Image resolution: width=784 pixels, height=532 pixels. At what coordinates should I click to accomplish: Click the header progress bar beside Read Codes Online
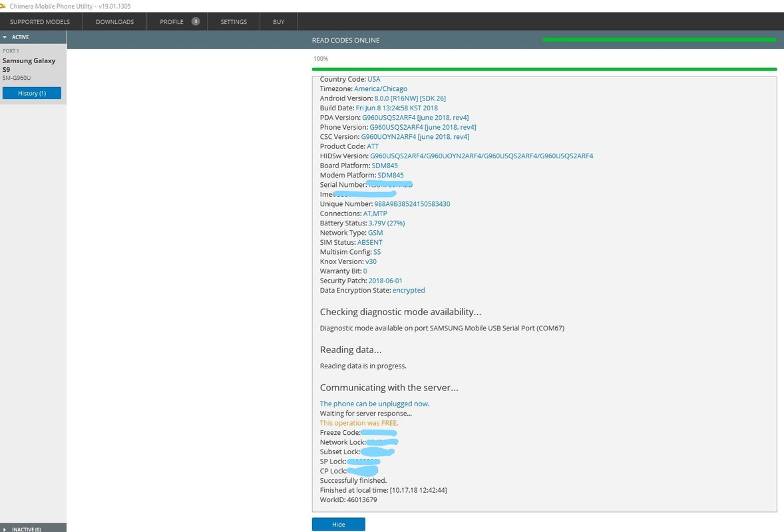click(x=660, y=39)
